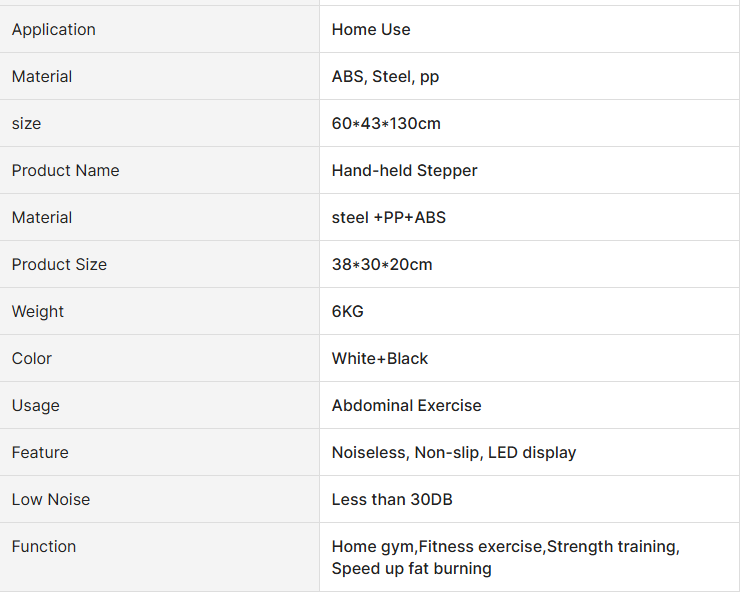Select the Hand-held Stepper value

(405, 170)
